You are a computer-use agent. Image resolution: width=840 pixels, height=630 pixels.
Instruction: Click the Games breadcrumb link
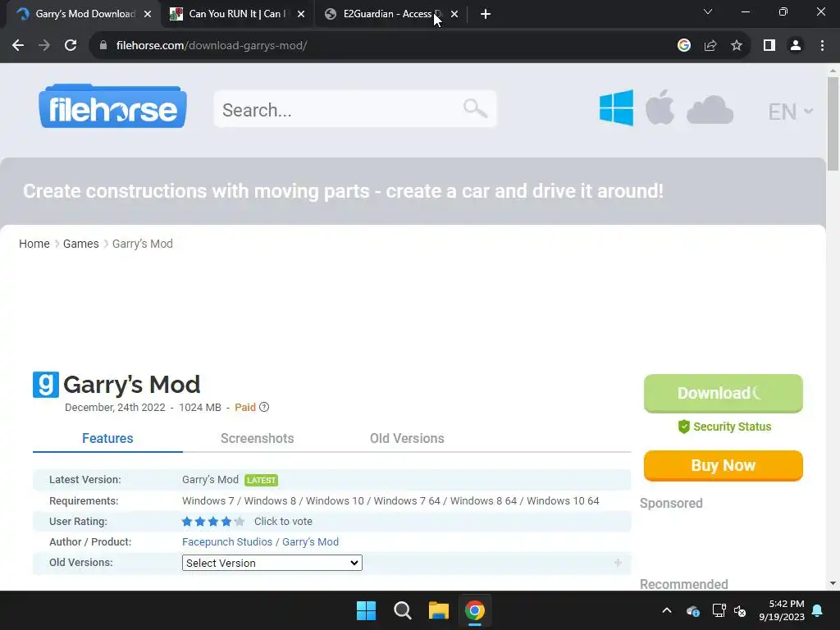tap(81, 244)
